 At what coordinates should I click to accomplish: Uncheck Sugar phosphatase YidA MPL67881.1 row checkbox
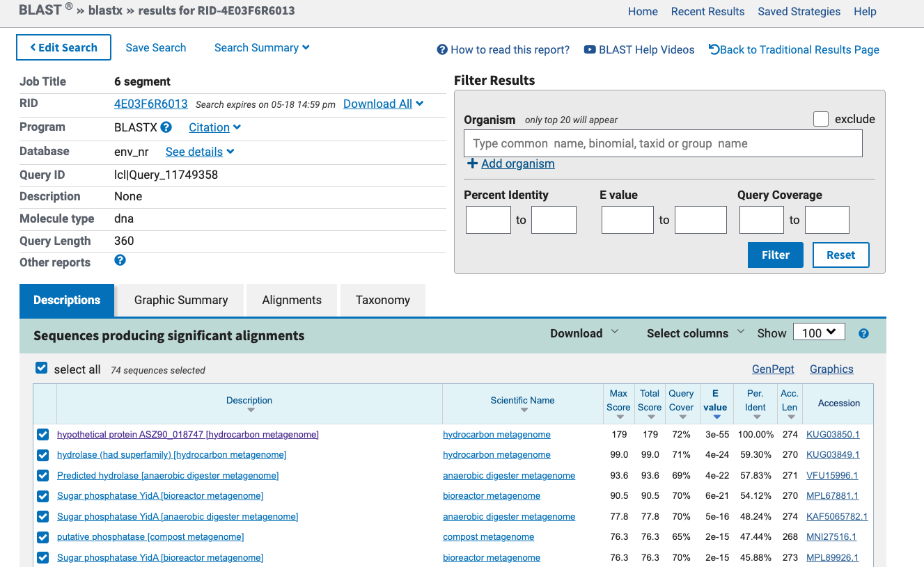(x=43, y=496)
